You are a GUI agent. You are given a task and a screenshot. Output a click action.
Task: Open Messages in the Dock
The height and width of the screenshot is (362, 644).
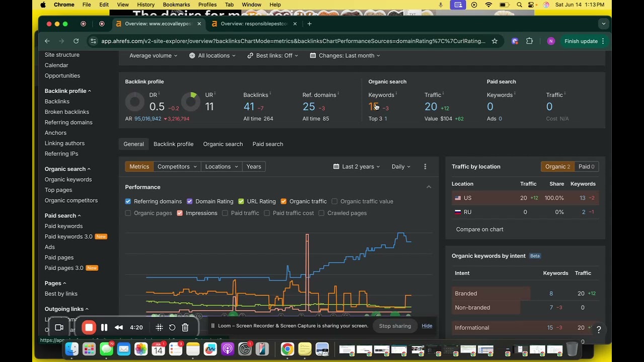(x=106, y=349)
